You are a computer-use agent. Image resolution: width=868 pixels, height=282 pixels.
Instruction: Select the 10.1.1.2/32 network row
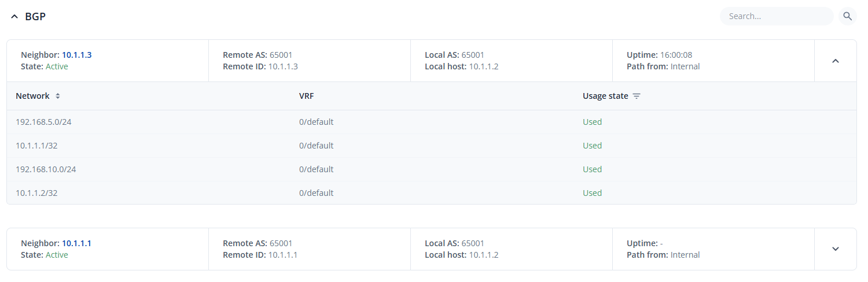click(x=36, y=193)
